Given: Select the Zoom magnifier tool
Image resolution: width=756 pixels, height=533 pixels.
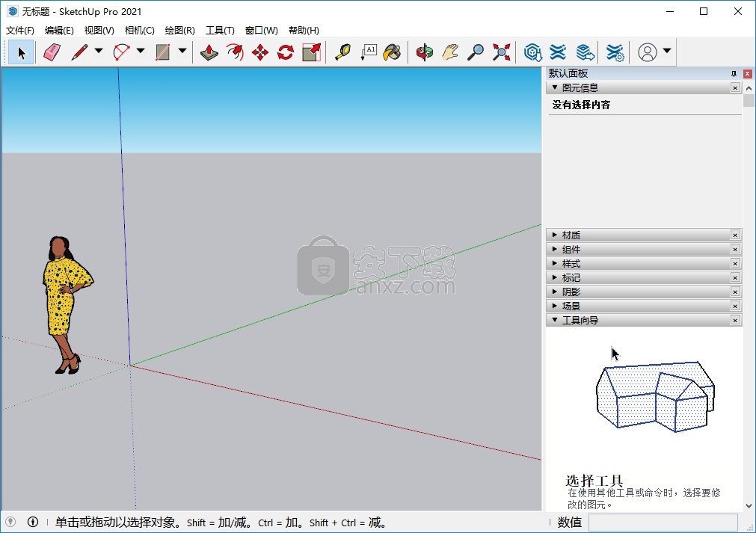Looking at the screenshot, I should [x=476, y=52].
